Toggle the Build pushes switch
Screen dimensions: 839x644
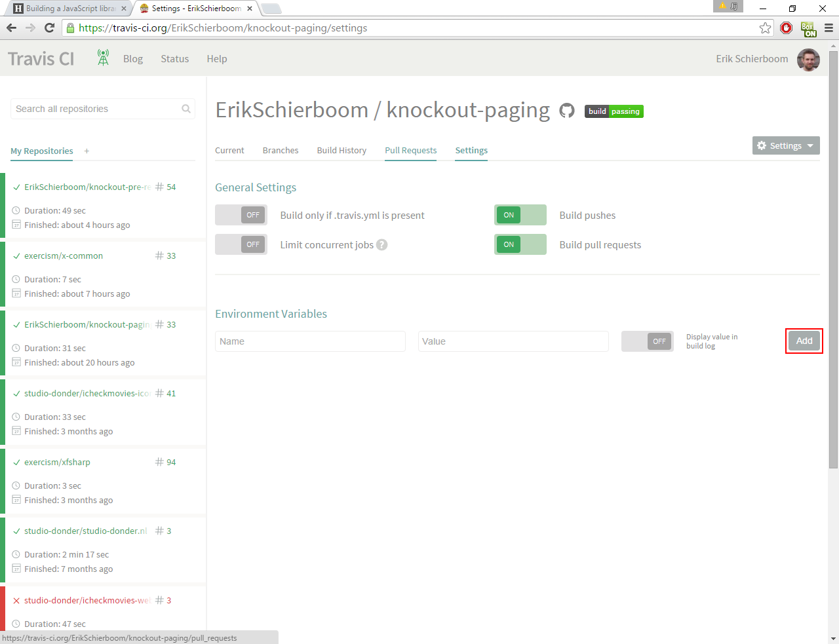point(520,215)
